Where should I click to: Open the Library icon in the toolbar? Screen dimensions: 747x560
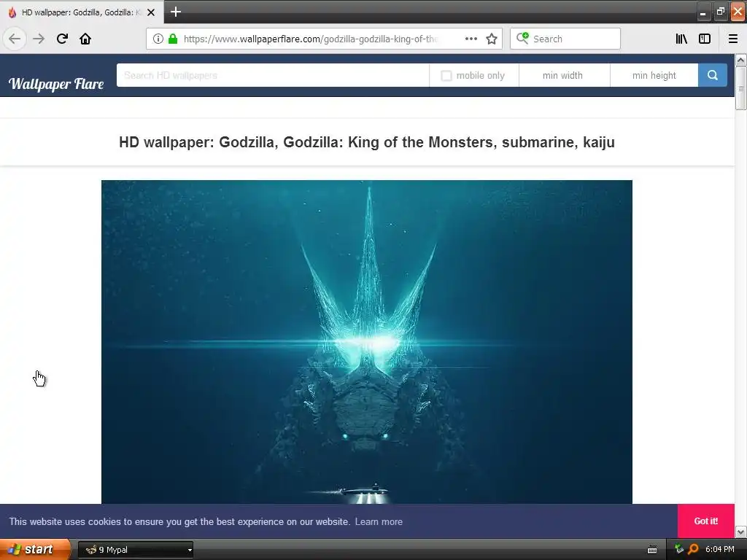(x=681, y=39)
